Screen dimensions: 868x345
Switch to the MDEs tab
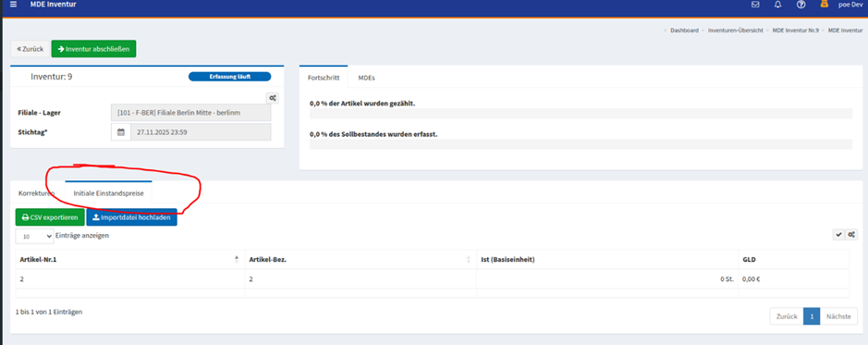(366, 78)
